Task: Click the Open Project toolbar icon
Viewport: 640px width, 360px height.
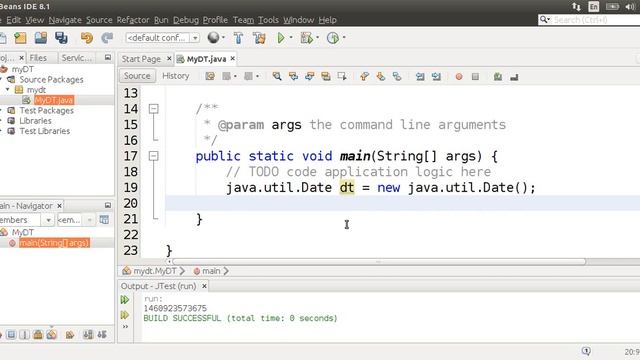Action: coord(41,38)
